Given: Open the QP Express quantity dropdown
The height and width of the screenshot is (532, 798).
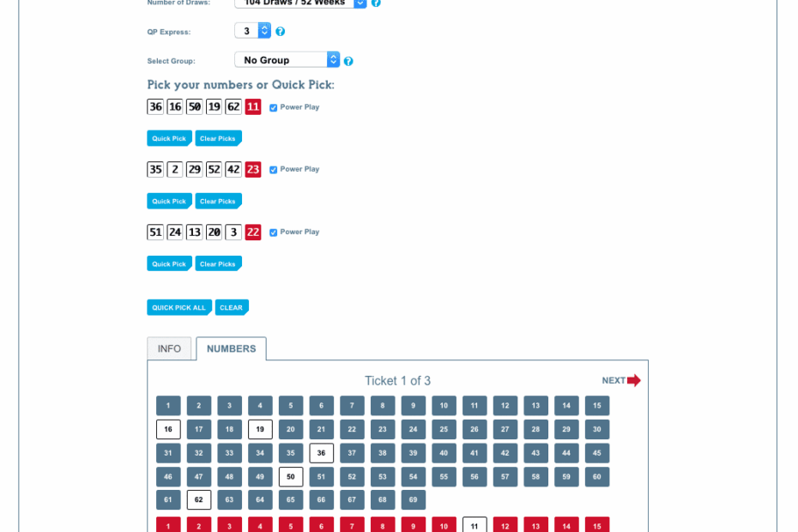Looking at the screenshot, I should coord(253,31).
